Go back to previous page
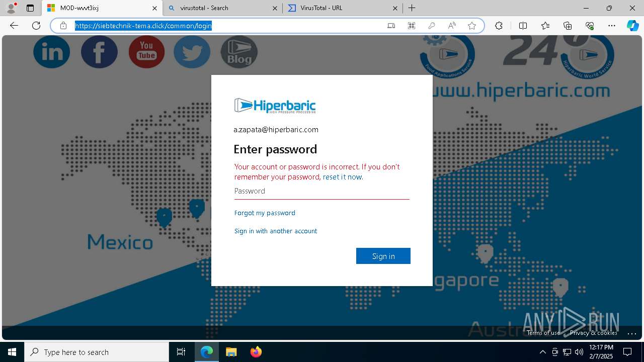 coord(14,26)
